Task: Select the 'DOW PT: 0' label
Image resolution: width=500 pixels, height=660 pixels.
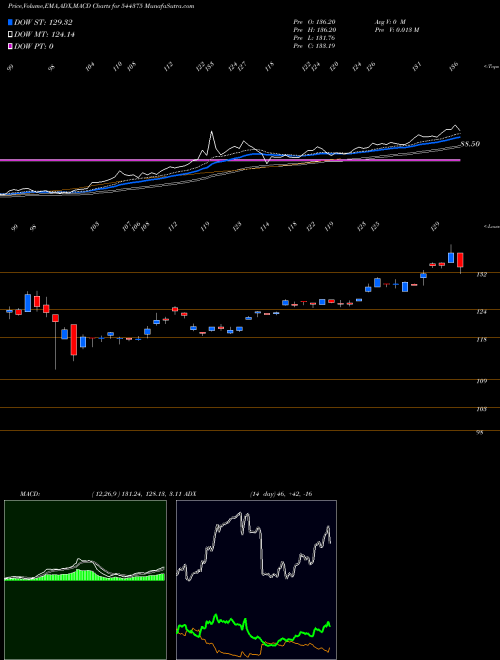Action: (34, 46)
